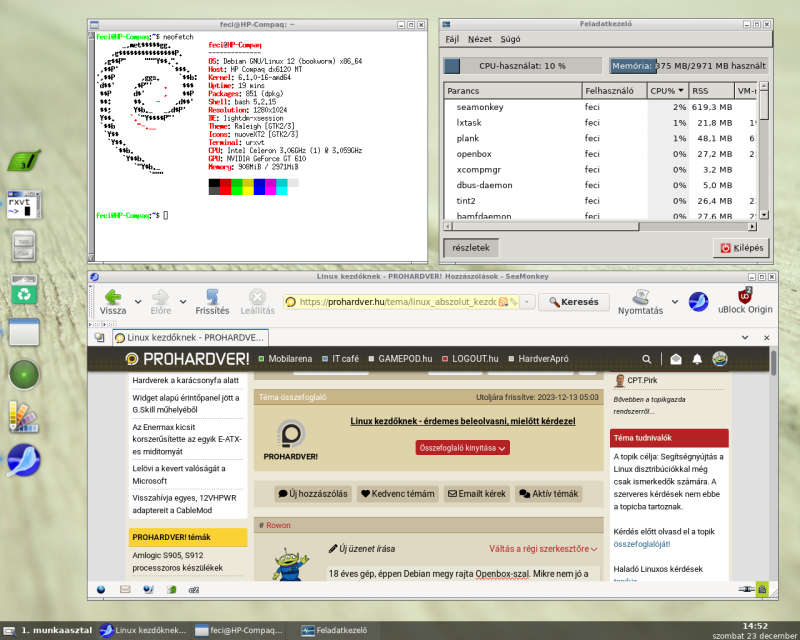Click the Kilépés button in Feladatkezelő
This screenshot has height=640, width=800.
click(x=742, y=248)
